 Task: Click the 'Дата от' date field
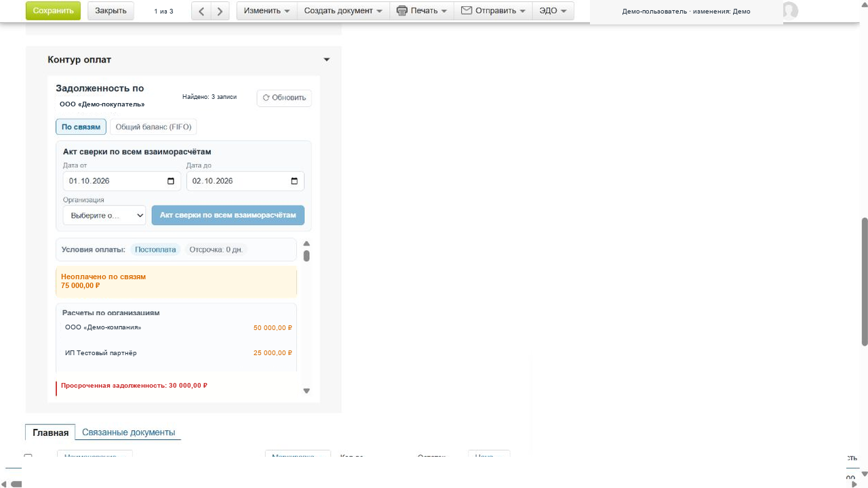[122, 181]
